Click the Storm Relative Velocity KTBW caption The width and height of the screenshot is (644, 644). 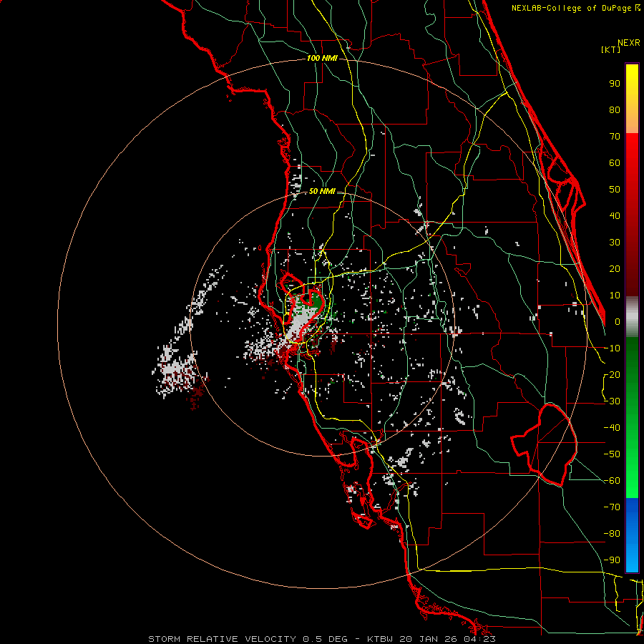[322, 639]
